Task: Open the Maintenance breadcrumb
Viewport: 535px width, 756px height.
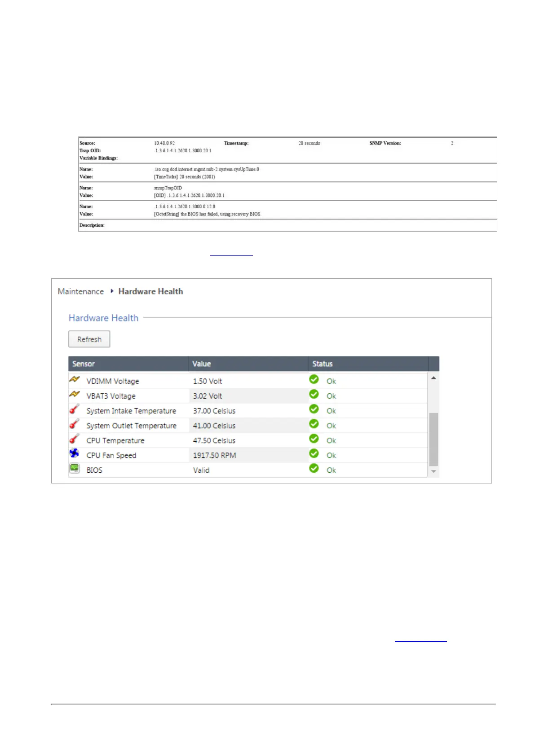Action: (81, 292)
